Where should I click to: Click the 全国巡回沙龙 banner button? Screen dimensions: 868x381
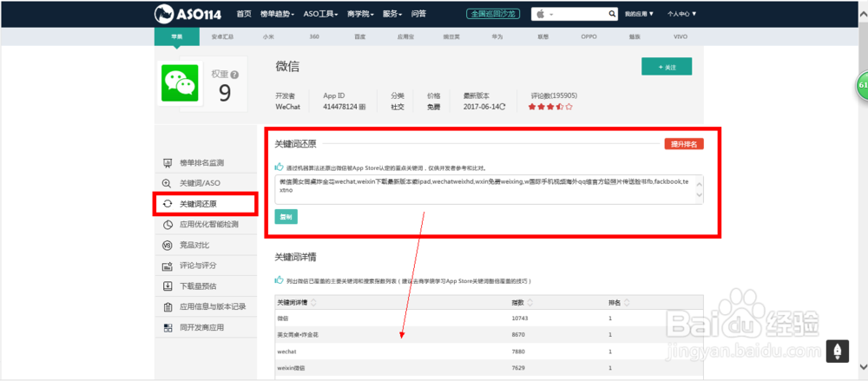pyautogui.click(x=493, y=14)
